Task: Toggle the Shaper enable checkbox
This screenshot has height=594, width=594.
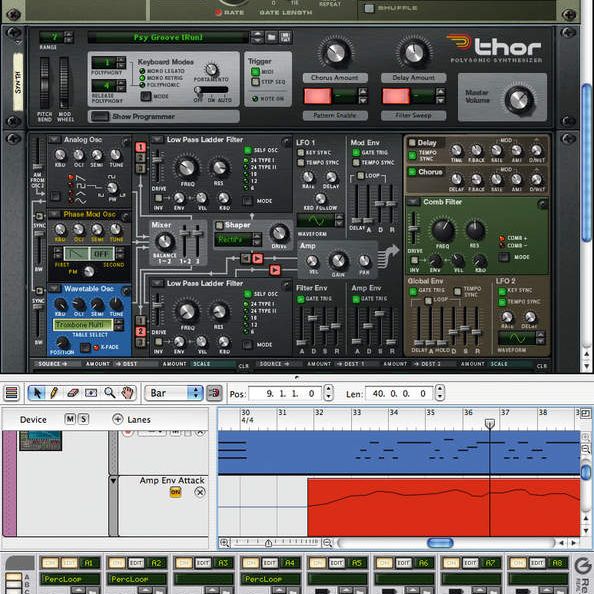Action: 219,225
